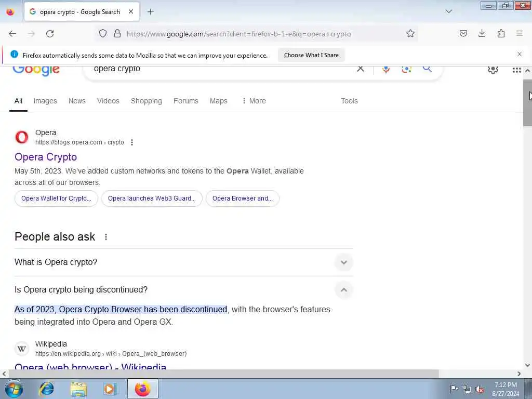Click the Google logo
Screen dimensions: 532x399
[36, 71]
